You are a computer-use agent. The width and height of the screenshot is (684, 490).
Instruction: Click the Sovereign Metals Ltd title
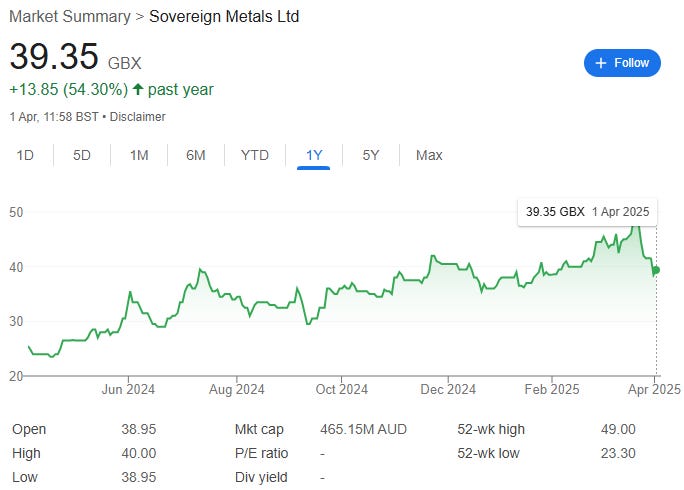tap(224, 17)
